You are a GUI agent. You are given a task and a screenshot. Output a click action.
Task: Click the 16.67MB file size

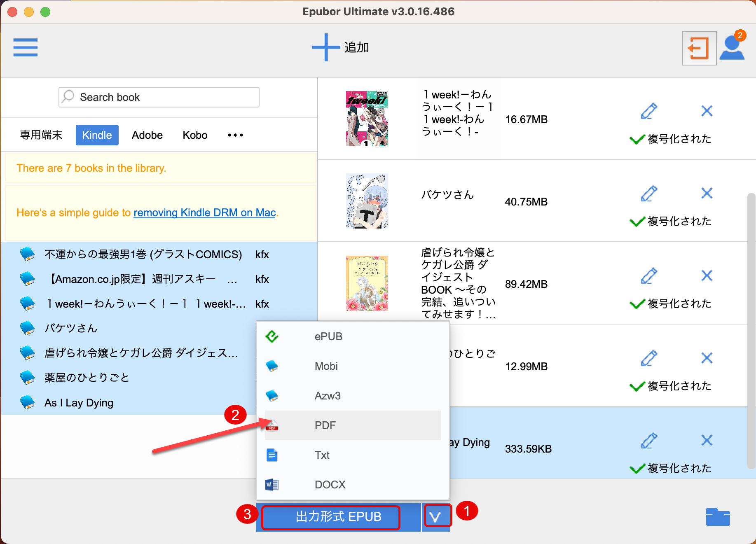tap(526, 119)
